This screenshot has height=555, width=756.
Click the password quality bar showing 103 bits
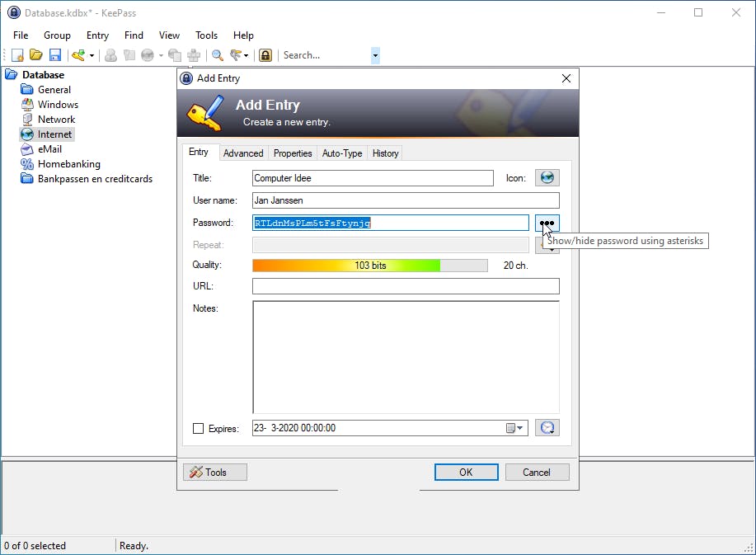370,266
